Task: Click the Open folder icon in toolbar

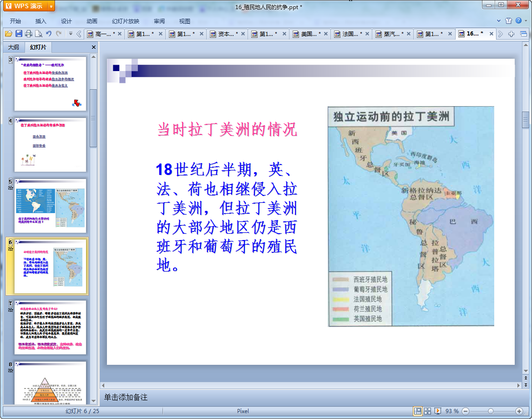Action: point(8,34)
